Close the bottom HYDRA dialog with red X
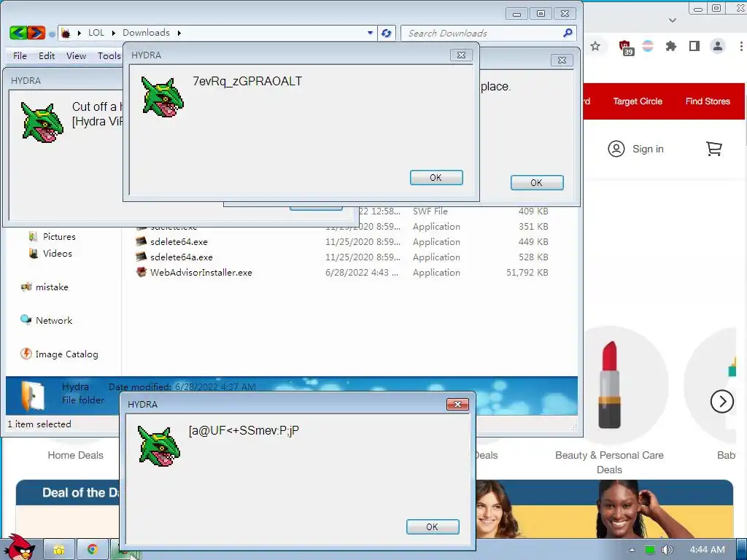Viewport: 747px width, 560px height. [x=457, y=404]
